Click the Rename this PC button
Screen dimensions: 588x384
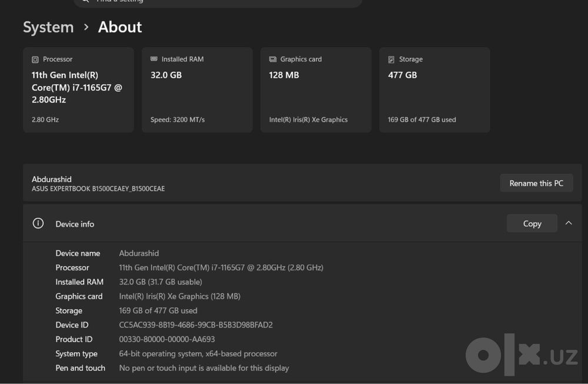point(536,183)
